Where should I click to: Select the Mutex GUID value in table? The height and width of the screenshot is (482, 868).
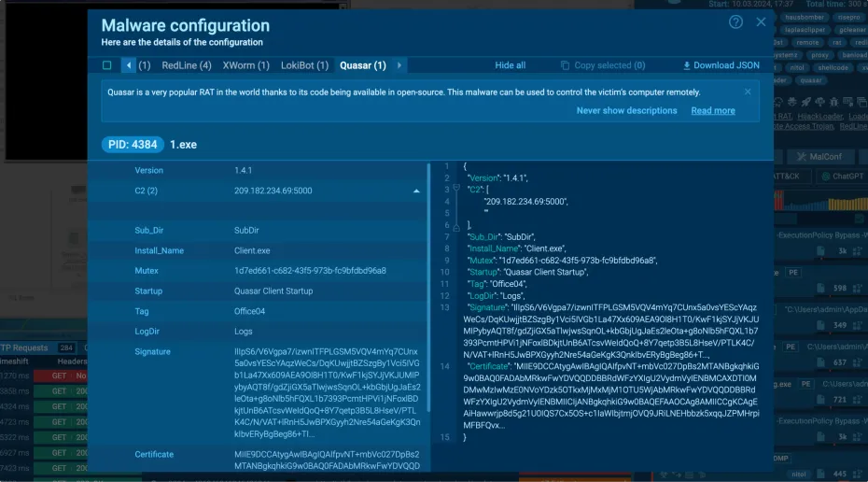click(x=310, y=271)
